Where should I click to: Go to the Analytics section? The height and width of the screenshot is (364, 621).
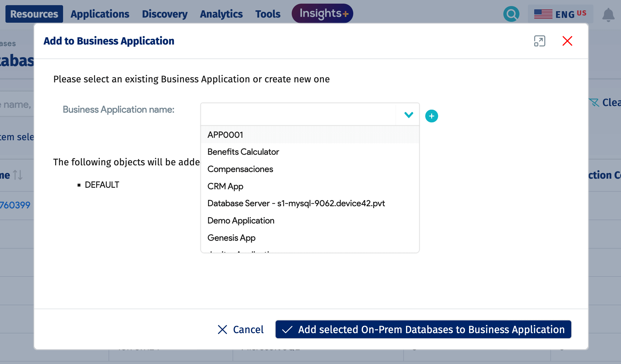pyautogui.click(x=221, y=14)
